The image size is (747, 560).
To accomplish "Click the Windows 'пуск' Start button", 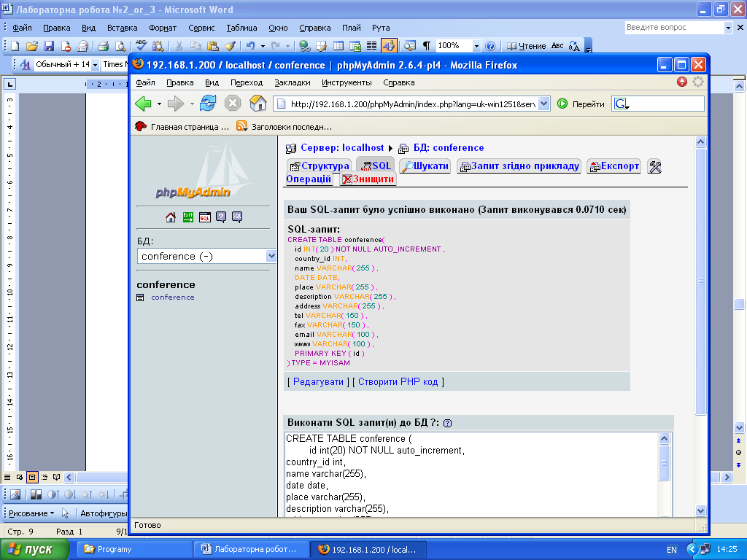I will [35, 550].
